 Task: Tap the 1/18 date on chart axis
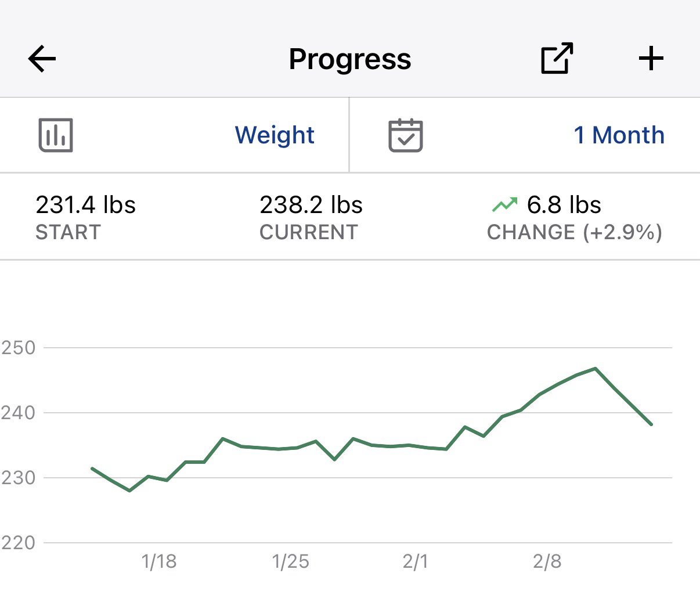tap(159, 561)
